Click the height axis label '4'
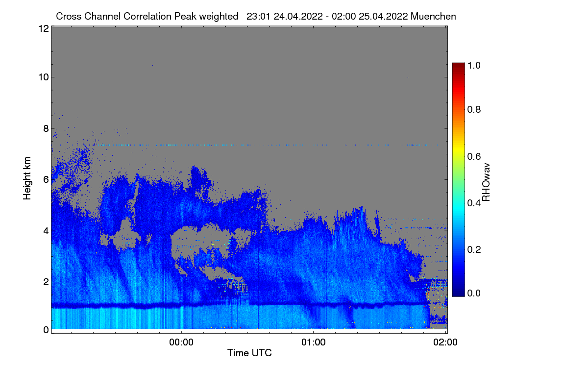 [x=45, y=230]
